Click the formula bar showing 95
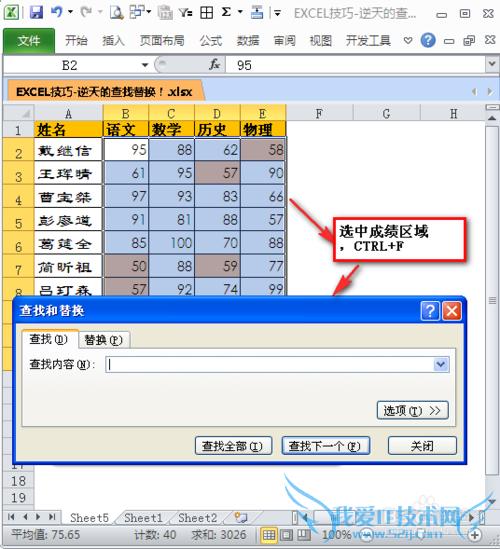The height and width of the screenshot is (549, 500). pyautogui.click(x=356, y=65)
